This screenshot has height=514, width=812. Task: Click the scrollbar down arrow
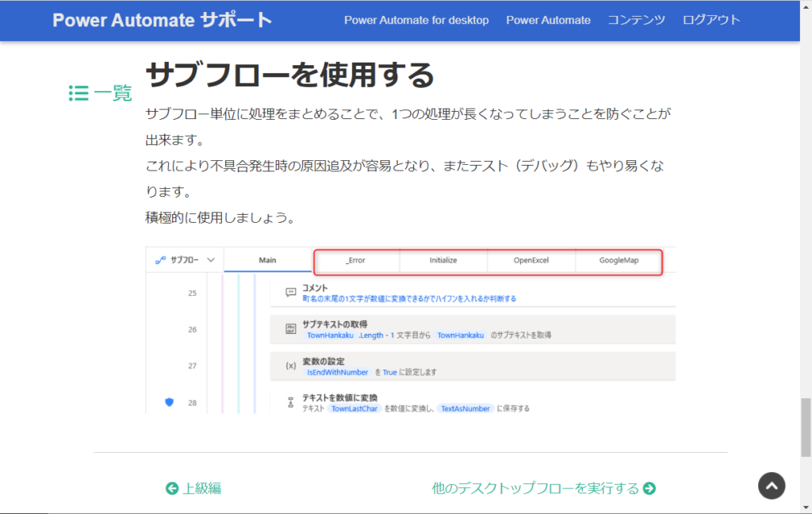[806, 508]
